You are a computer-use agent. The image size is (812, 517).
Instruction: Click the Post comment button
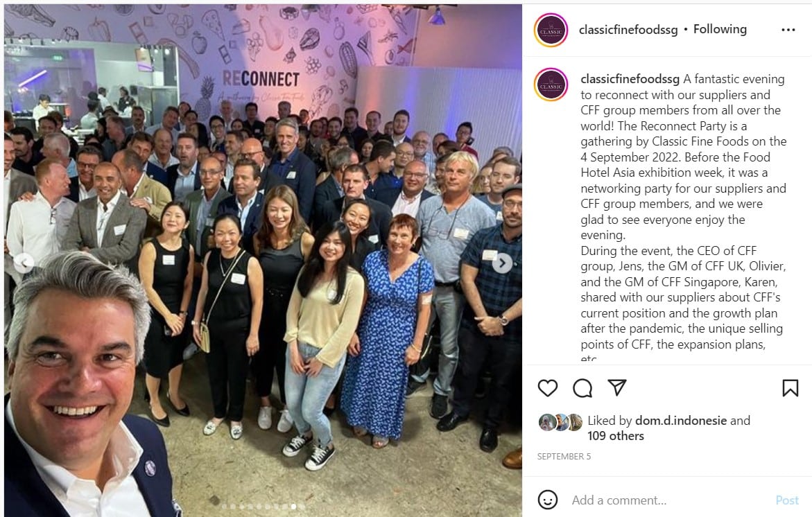tap(787, 500)
